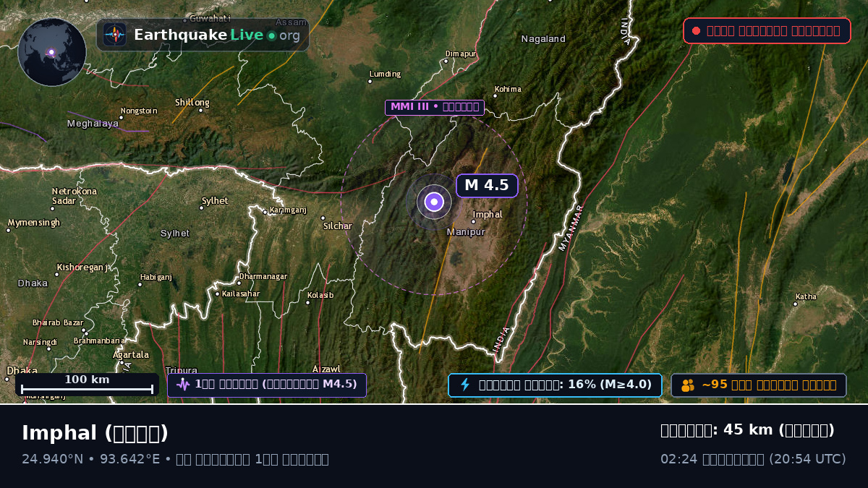Click the 16% (M≥4.0) probability badge
The height and width of the screenshot is (488, 868).
555,385
